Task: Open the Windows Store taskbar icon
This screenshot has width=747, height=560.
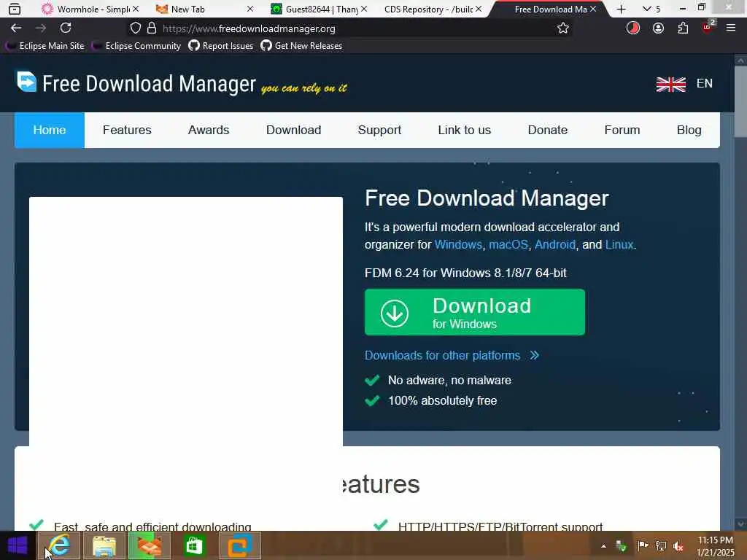Action: tap(194, 545)
